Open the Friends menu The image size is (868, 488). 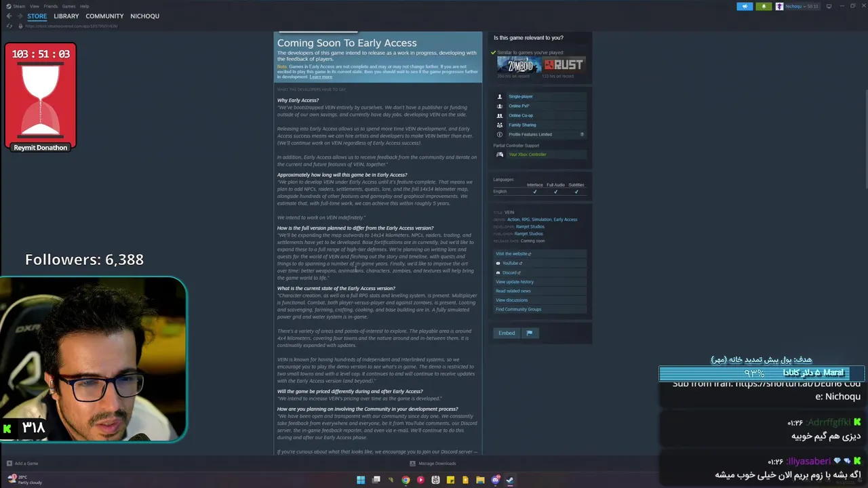(51, 6)
